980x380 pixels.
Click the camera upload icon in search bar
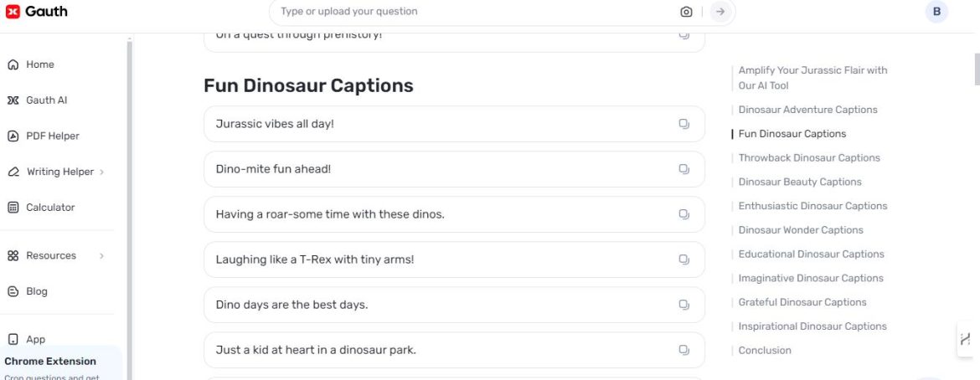[686, 12]
